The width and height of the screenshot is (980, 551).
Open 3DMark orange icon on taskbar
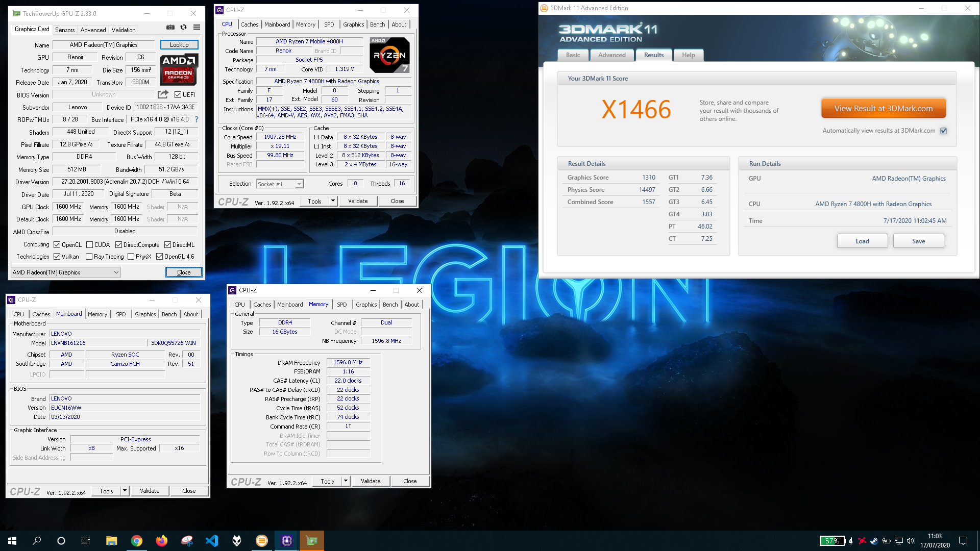[x=261, y=541]
